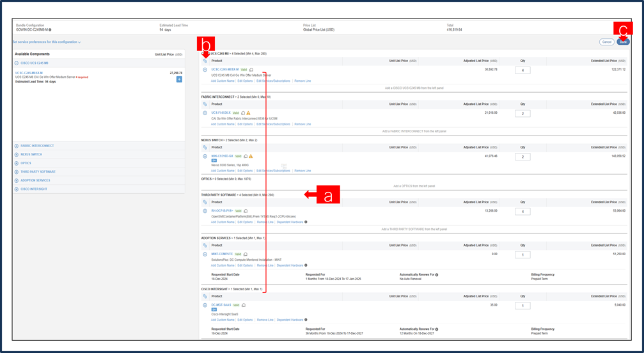644x353 pixels.
Task: Click the Cancel button
Action: (x=607, y=42)
